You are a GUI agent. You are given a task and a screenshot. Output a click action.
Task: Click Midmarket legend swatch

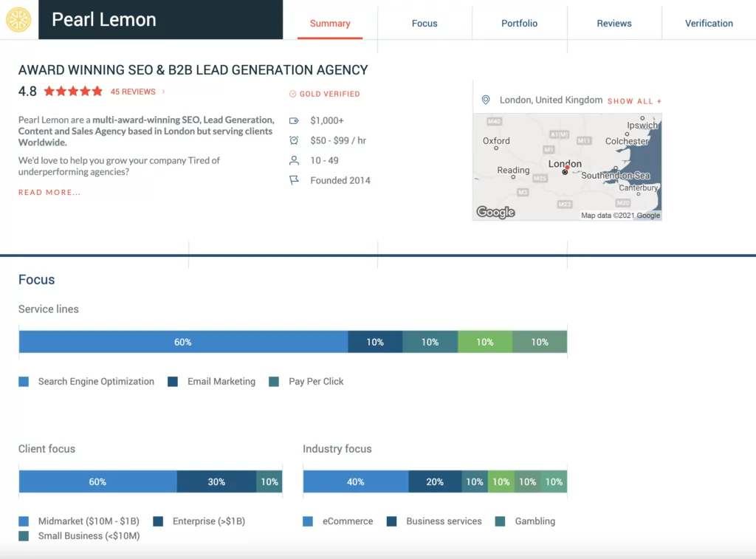click(x=24, y=521)
